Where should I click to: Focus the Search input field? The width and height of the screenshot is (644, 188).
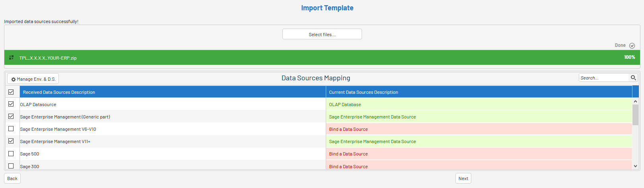coord(603,78)
